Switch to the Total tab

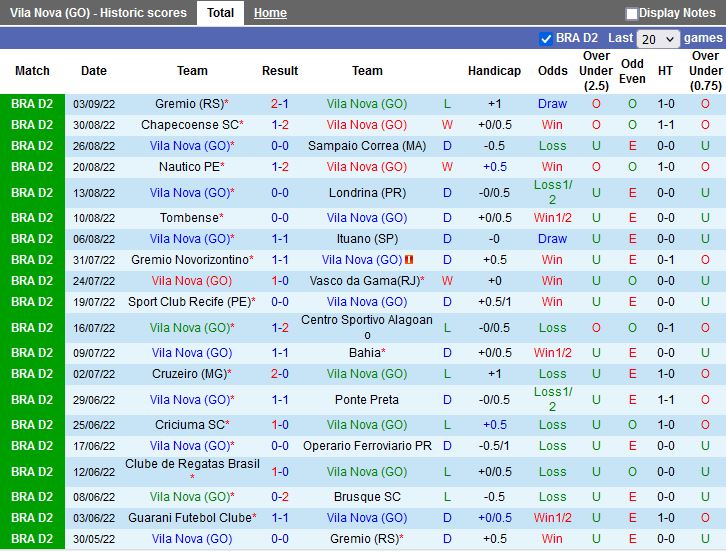[x=220, y=13]
